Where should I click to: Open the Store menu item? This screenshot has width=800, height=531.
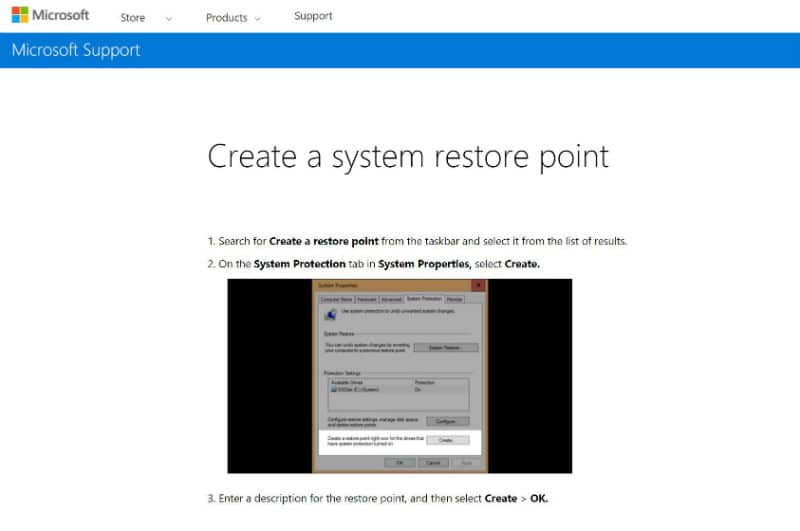(132, 17)
